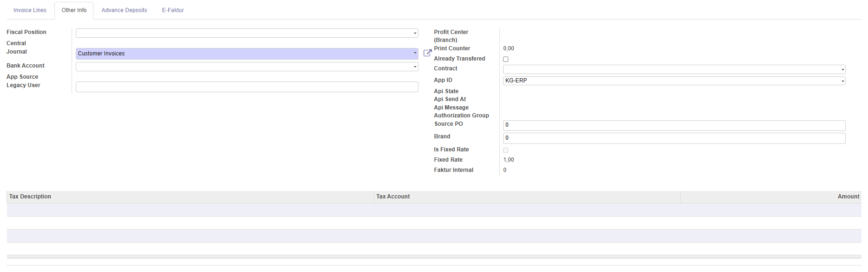
Task: Open the Contract dropdown
Action: tap(674, 69)
